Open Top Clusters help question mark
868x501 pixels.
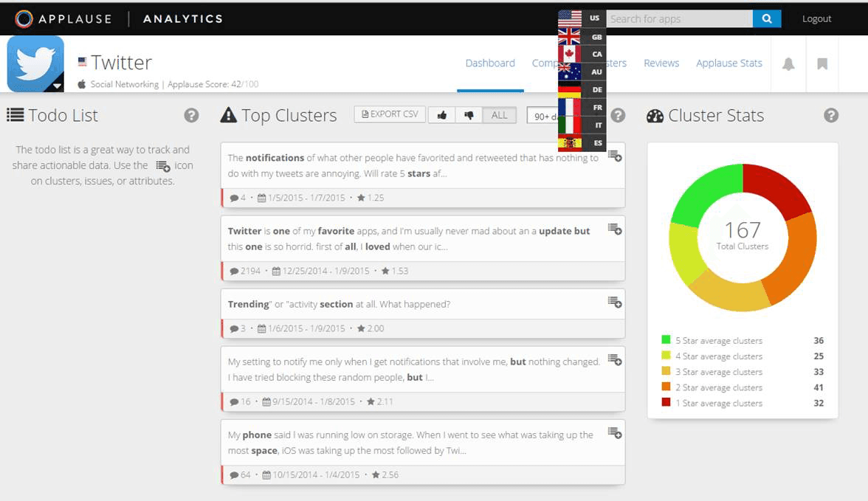[x=618, y=115]
